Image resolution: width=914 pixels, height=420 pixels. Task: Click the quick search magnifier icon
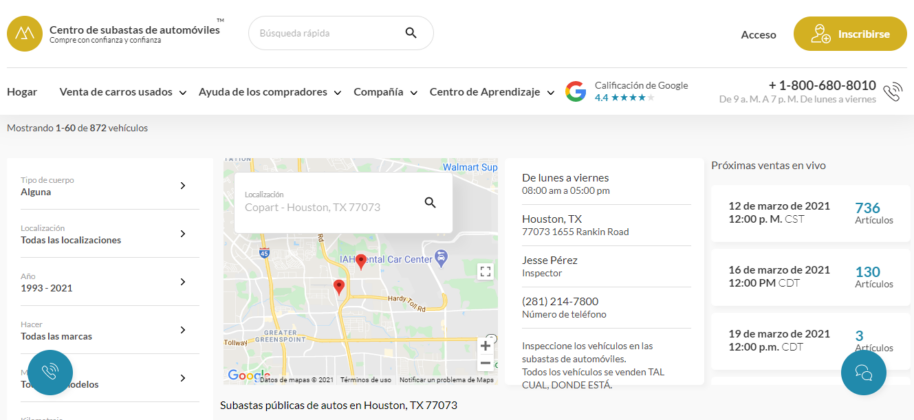point(411,33)
